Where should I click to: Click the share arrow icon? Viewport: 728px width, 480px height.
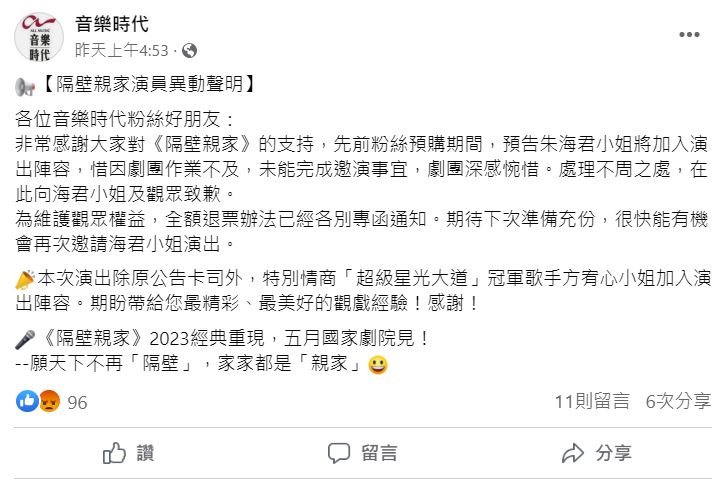click(x=572, y=453)
